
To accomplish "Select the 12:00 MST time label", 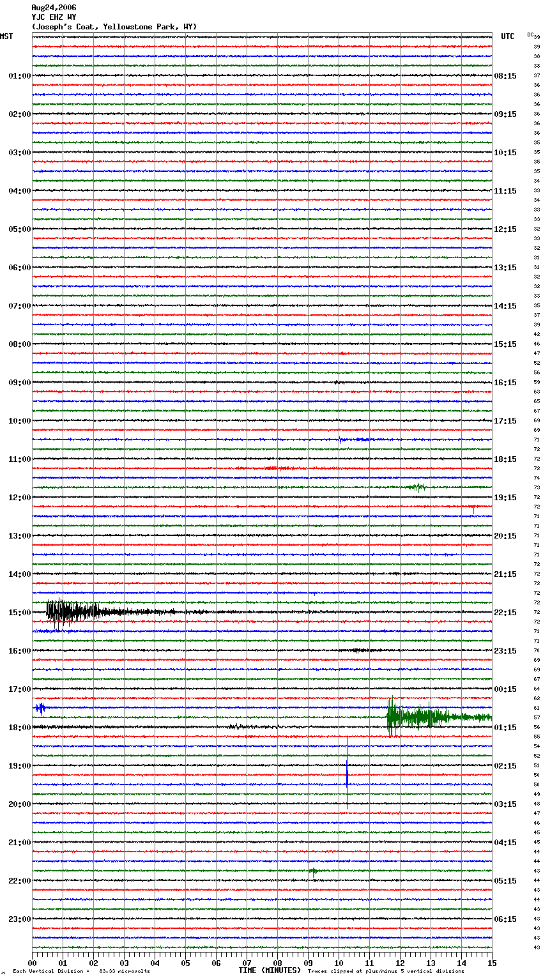I will (20, 498).
